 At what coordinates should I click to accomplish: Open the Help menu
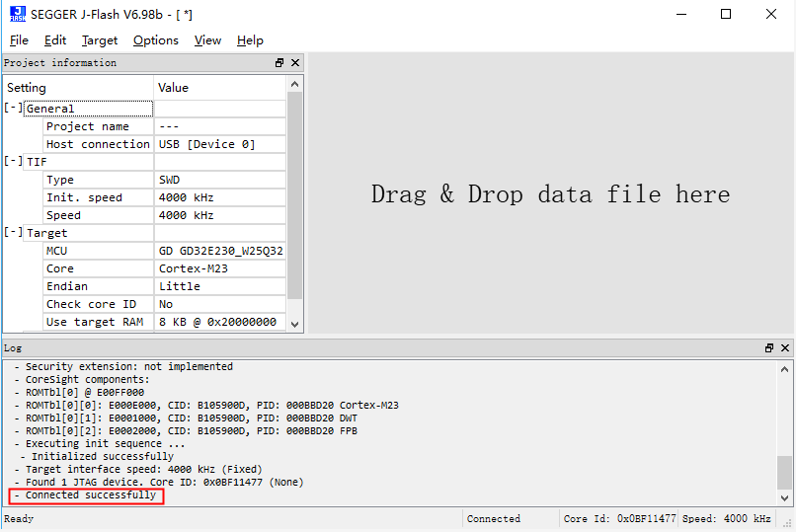[x=250, y=40]
